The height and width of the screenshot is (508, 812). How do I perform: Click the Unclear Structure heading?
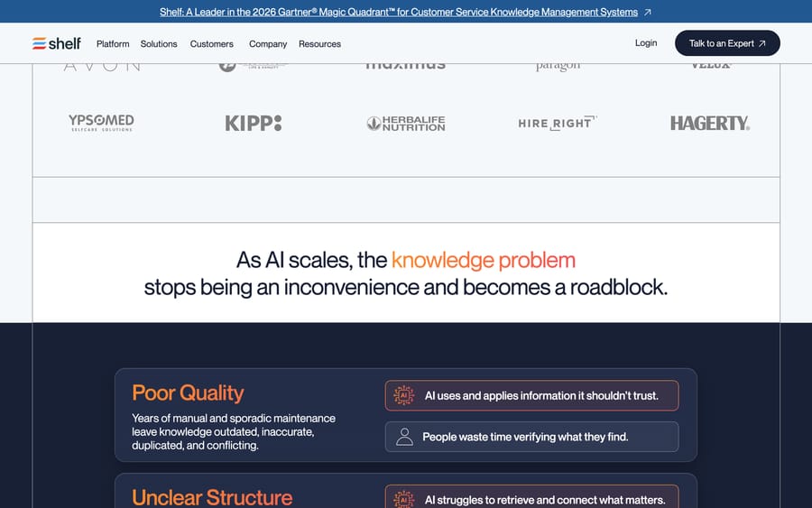click(212, 497)
